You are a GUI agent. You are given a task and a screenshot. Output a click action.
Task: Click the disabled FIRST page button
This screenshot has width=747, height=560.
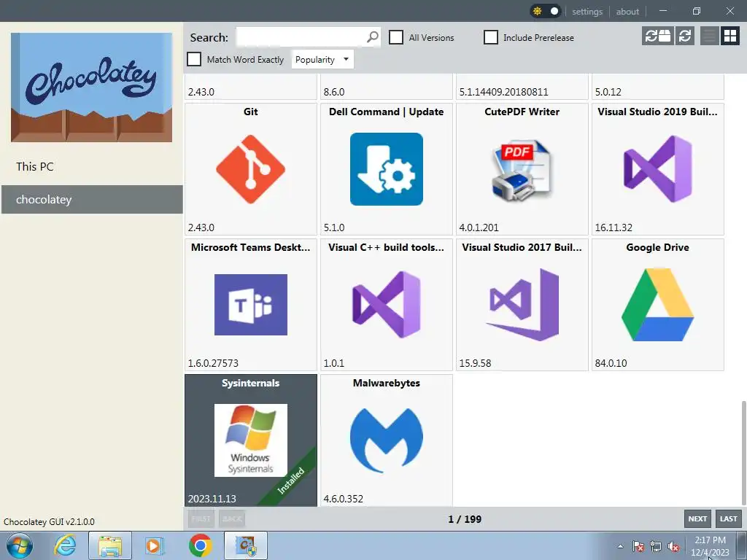[201, 518]
